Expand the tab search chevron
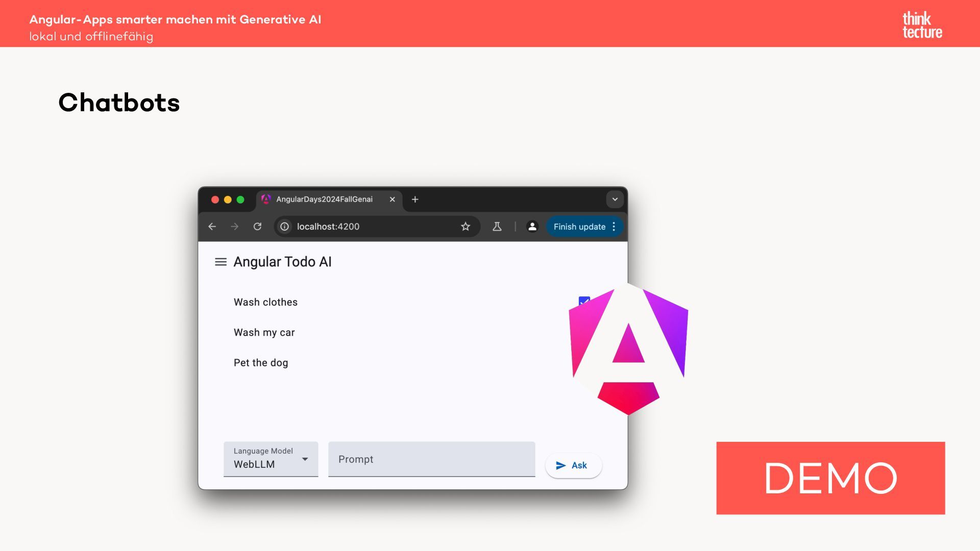980x551 pixels. click(615, 199)
